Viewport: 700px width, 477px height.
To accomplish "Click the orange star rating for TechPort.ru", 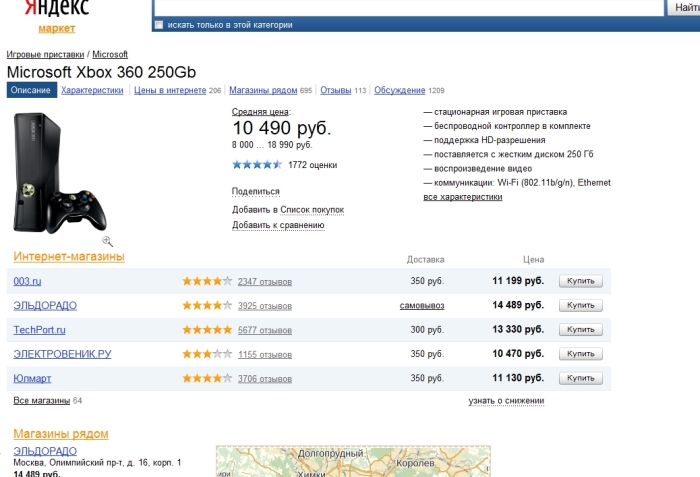I will 207,330.
